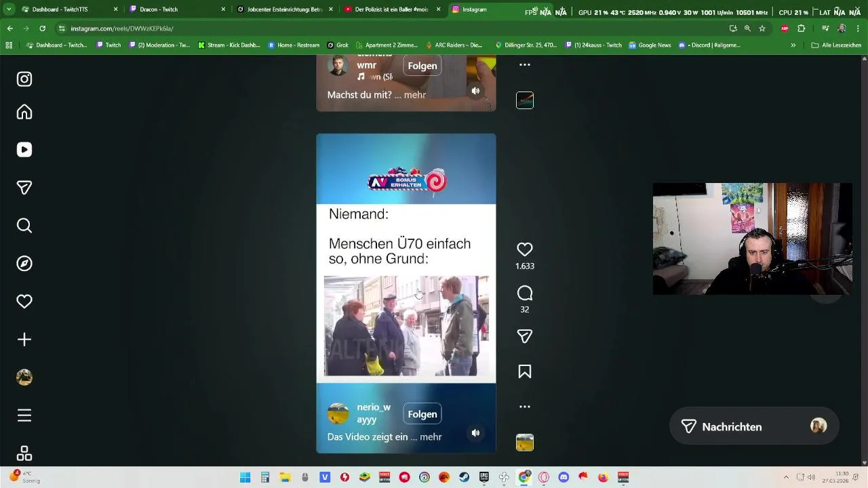Save the nerio_wayyy reel with the bookmark
This screenshot has width=868, height=488.
525,371
